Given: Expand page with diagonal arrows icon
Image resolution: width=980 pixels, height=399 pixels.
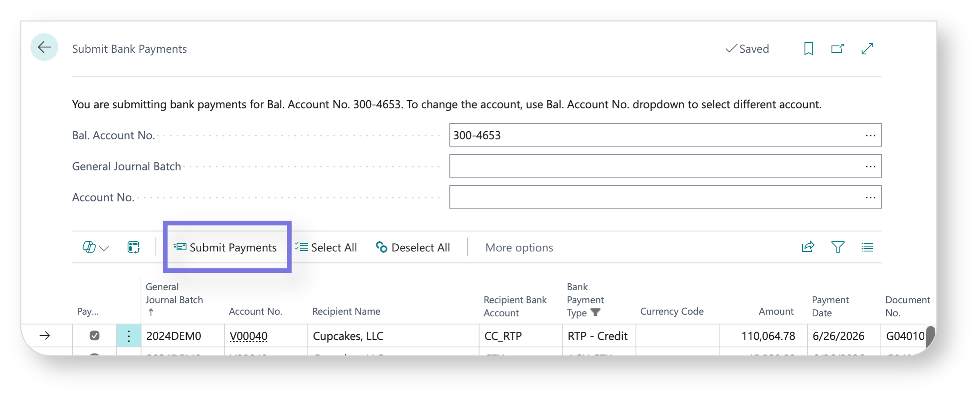Looking at the screenshot, I should (867, 49).
